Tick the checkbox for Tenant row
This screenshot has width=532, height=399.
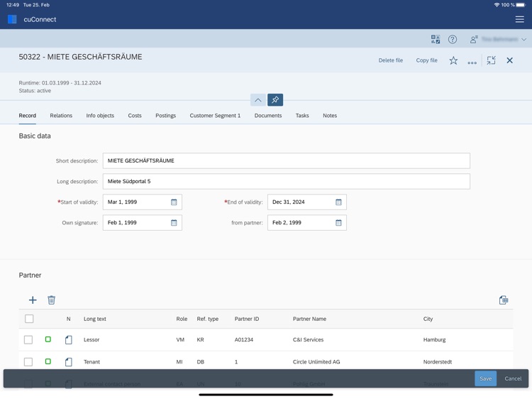28,361
